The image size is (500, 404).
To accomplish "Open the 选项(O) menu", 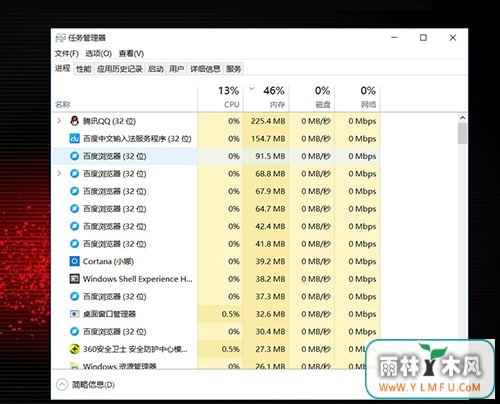I will click(x=98, y=53).
